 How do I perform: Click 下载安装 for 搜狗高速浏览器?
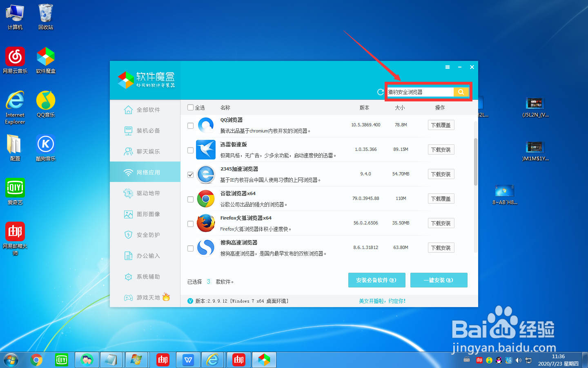[441, 248]
